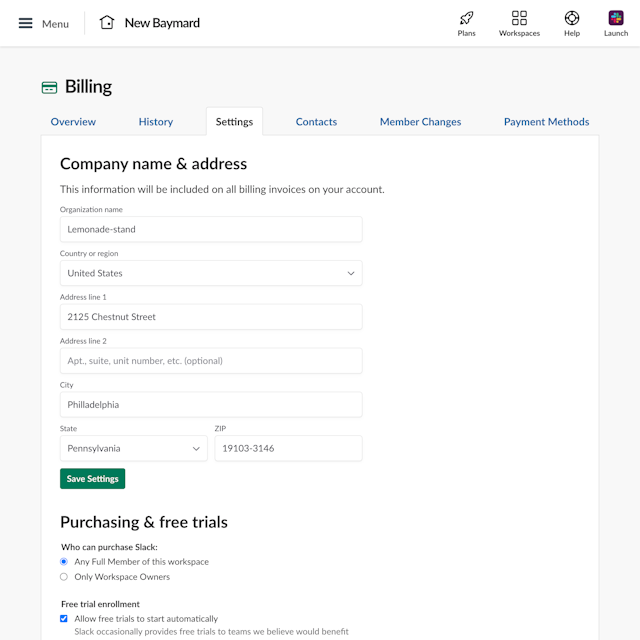Viewport: 640px width, 640px height.
Task: Click the Launch Slack icon
Action: pos(616,18)
